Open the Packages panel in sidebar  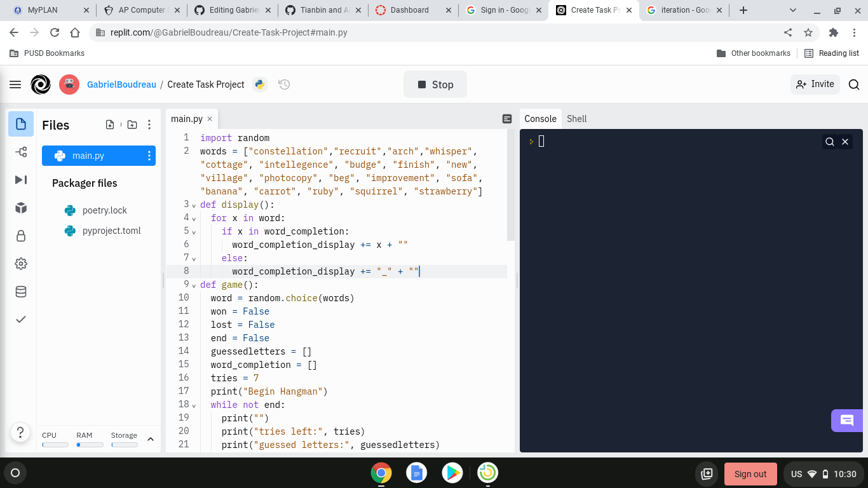(21, 207)
